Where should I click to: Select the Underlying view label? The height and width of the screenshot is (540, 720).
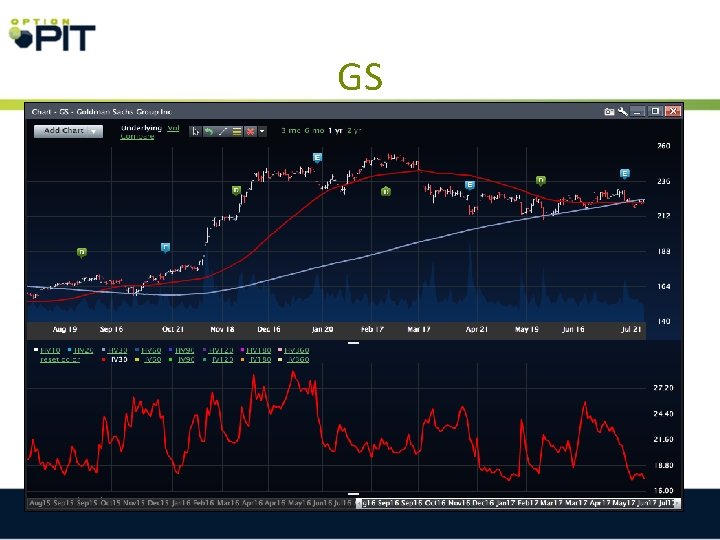(141, 128)
